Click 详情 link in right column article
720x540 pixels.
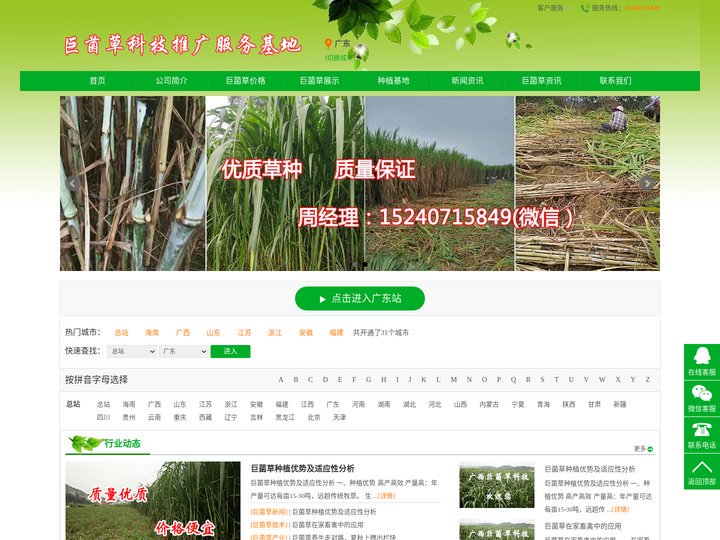pos(620,509)
